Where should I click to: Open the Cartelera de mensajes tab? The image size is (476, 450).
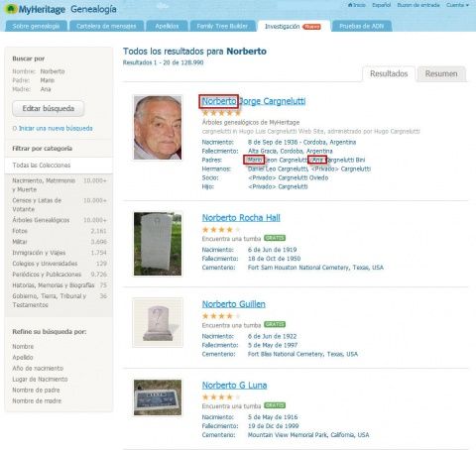coord(106,26)
